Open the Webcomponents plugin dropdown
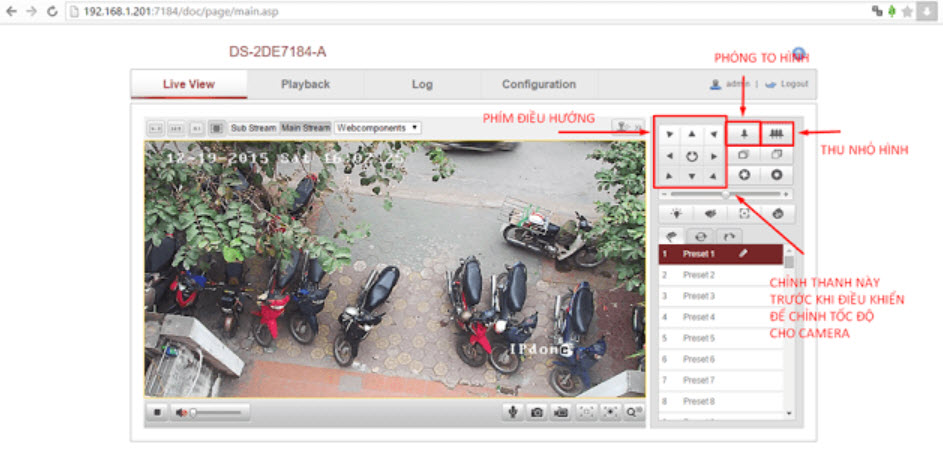The height and width of the screenshot is (463, 943). (378, 128)
